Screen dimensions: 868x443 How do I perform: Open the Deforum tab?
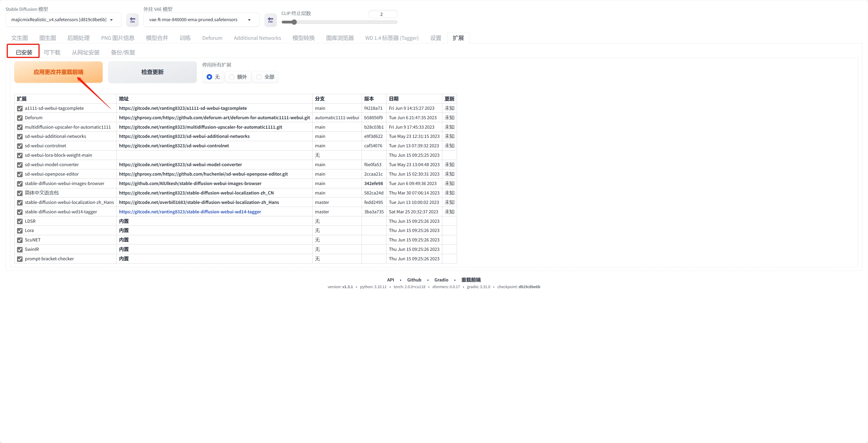[x=212, y=38]
